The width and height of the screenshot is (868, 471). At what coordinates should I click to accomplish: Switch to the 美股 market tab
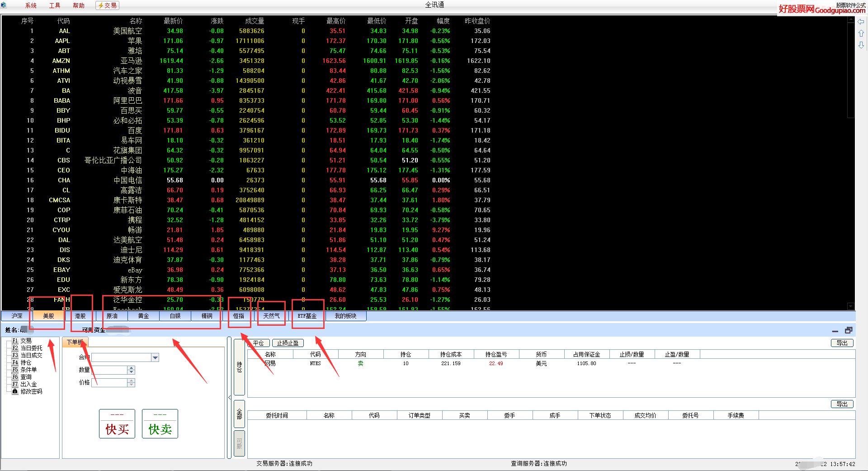click(48, 316)
